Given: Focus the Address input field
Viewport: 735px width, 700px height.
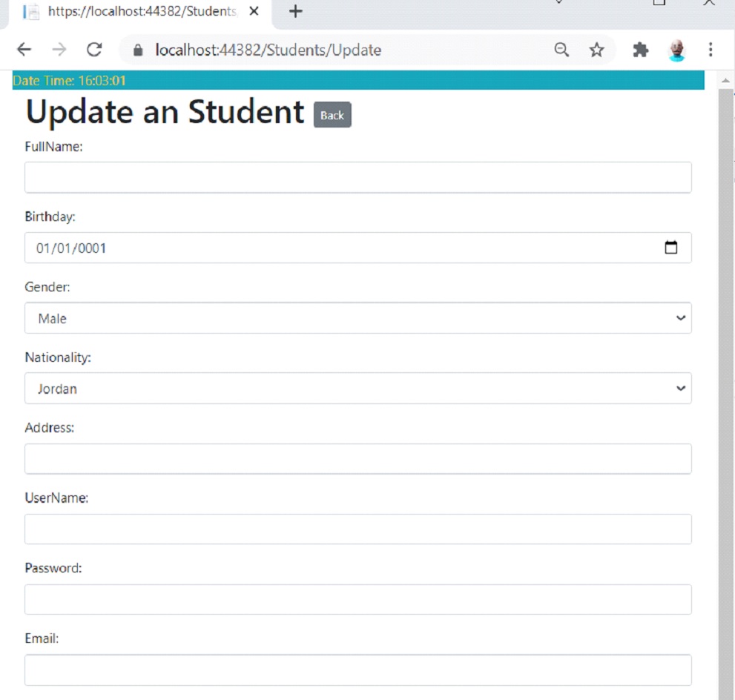Looking at the screenshot, I should click(x=358, y=458).
